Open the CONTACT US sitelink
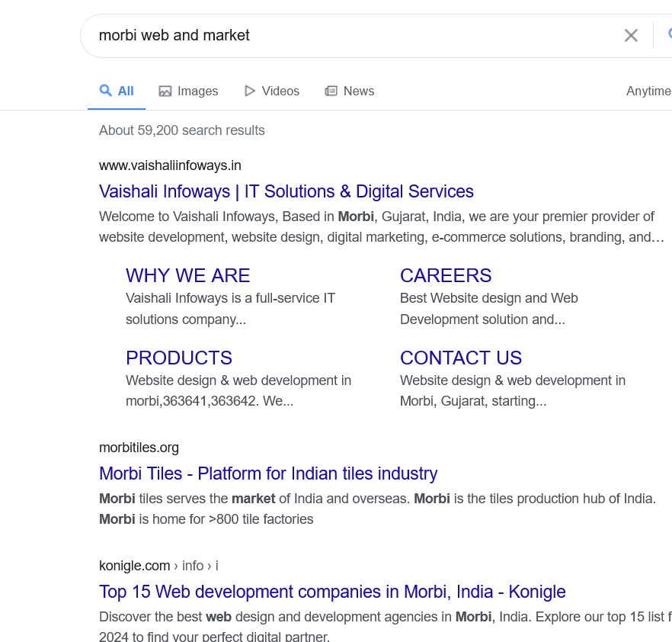This screenshot has height=642, width=672. [461, 358]
